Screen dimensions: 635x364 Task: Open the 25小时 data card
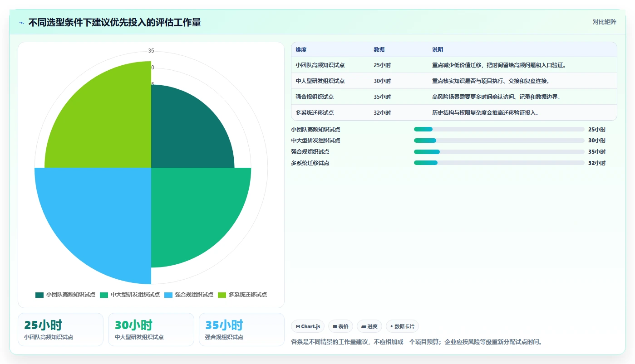60,330
